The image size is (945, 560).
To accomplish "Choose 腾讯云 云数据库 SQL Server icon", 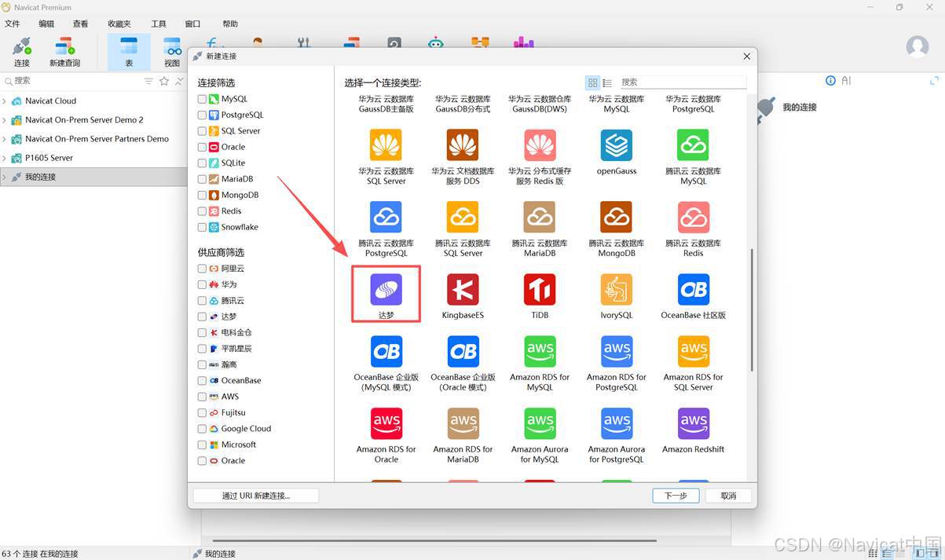I will (x=463, y=218).
